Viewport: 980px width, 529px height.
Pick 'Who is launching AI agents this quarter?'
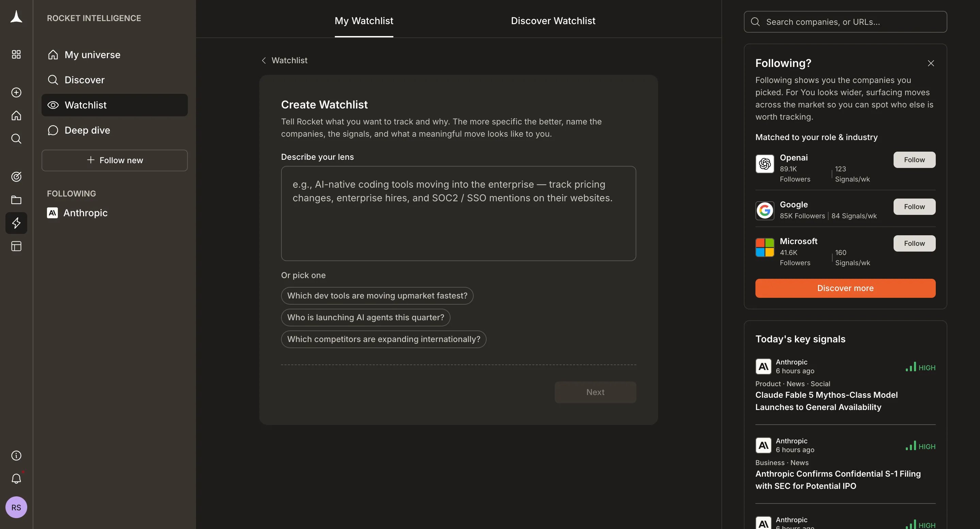coord(365,317)
